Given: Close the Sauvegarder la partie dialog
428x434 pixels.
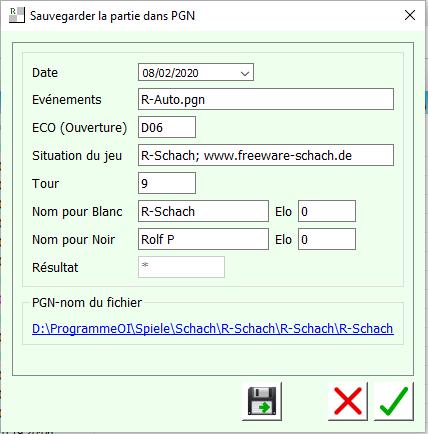Looking at the screenshot, I should point(410,15).
